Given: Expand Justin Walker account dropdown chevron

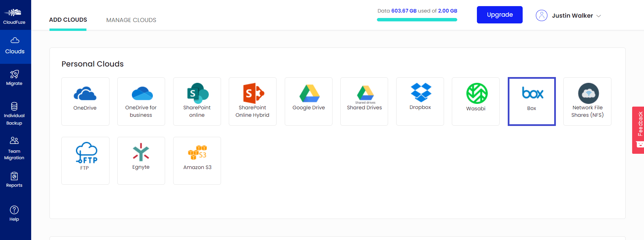Looking at the screenshot, I should 599,16.
